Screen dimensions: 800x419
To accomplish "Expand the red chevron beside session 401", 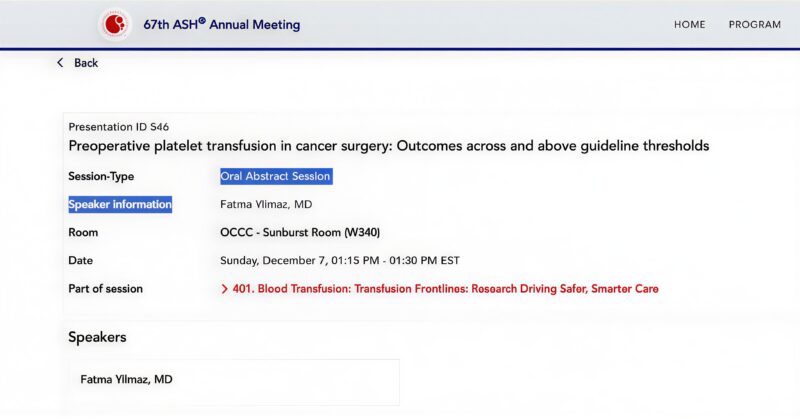I will (x=224, y=289).
